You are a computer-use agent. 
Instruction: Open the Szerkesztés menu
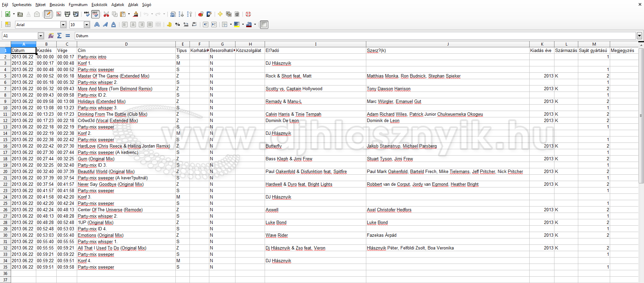click(22, 5)
